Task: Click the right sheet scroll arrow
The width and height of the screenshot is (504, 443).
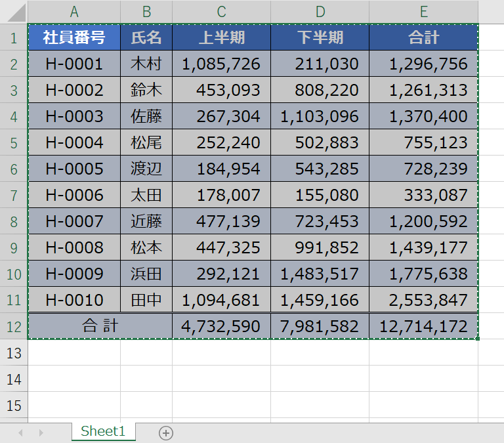Action: pyautogui.click(x=41, y=432)
